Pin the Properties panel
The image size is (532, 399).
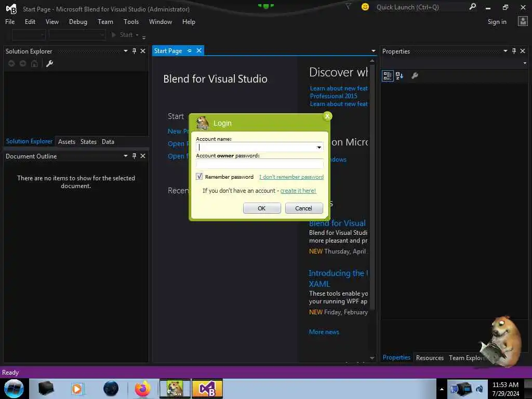514,51
